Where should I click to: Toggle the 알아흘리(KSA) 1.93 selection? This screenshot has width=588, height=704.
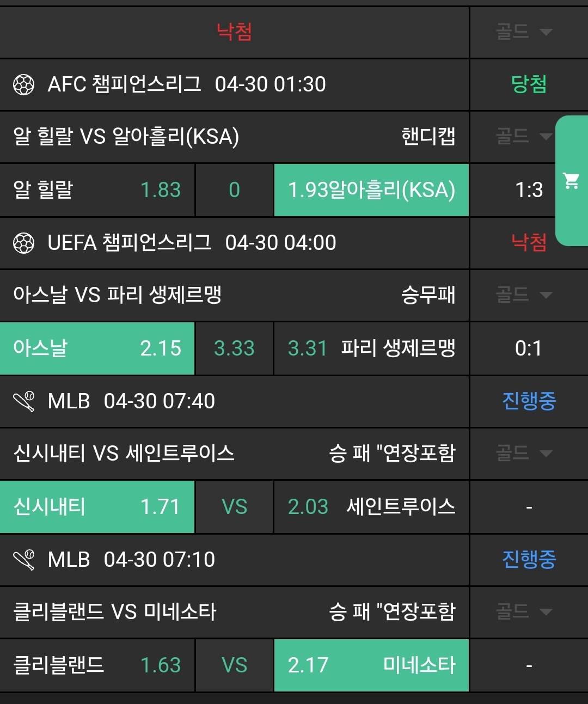pyautogui.click(x=371, y=190)
